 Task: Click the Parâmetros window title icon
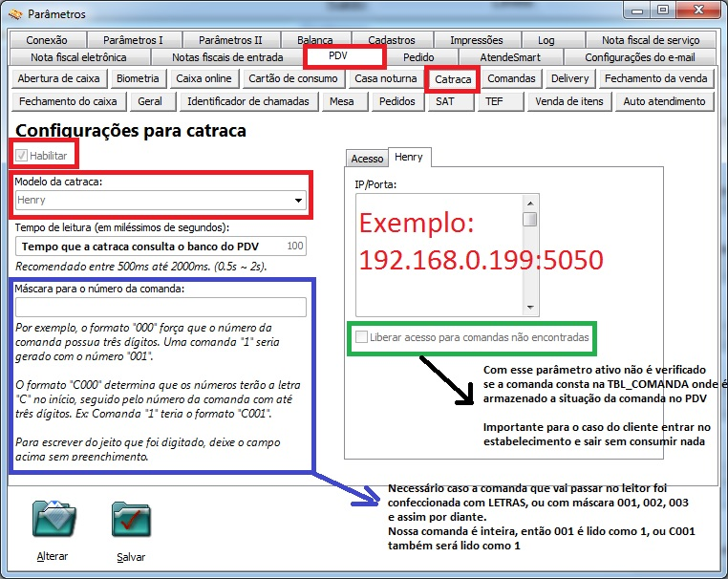click(15, 14)
